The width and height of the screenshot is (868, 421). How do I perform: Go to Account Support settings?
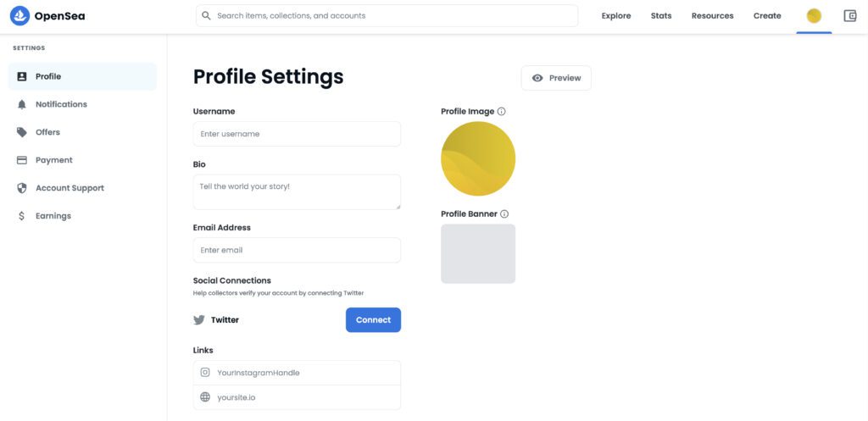click(70, 188)
